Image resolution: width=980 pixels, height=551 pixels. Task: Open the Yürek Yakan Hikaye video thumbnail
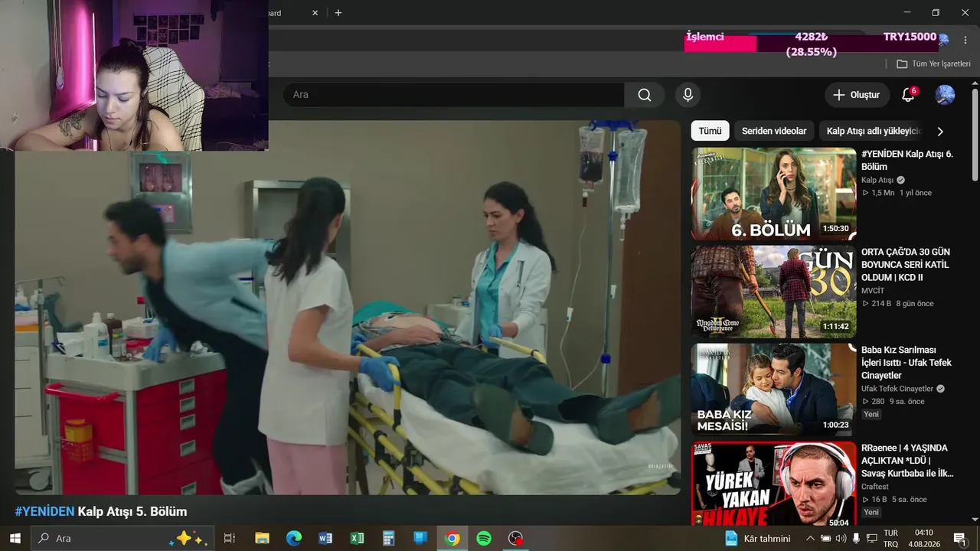(x=774, y=484)
